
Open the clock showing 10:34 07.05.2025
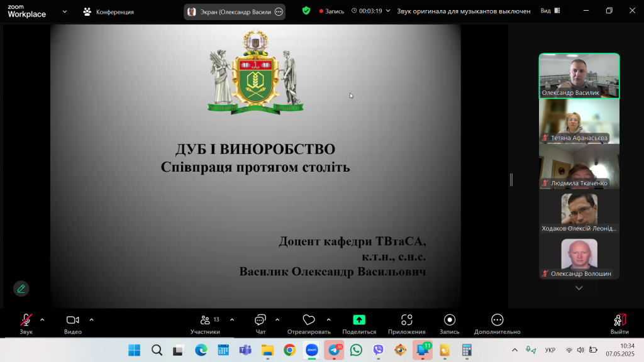[x=620, y=349]
